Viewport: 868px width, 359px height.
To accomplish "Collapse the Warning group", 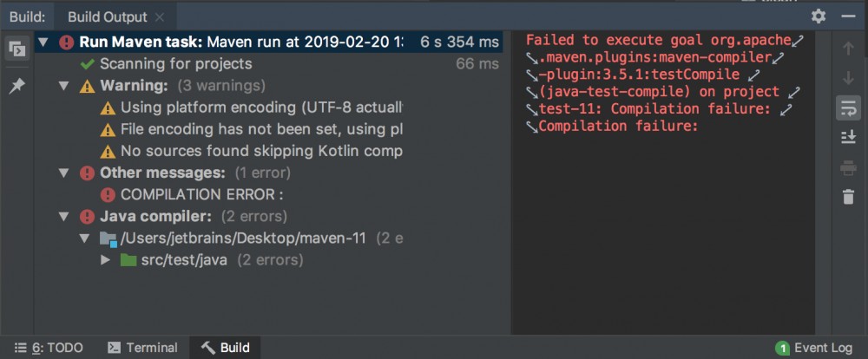I will [64, 86].
